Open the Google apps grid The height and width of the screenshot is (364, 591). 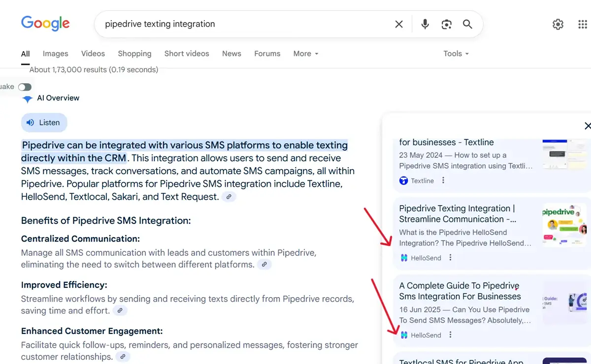(582, 24)
